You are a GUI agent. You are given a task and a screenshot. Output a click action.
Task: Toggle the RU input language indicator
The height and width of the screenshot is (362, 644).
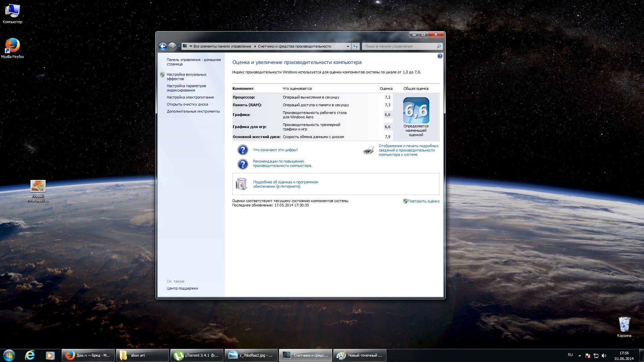pyautogui.click(x=570, y=355)
